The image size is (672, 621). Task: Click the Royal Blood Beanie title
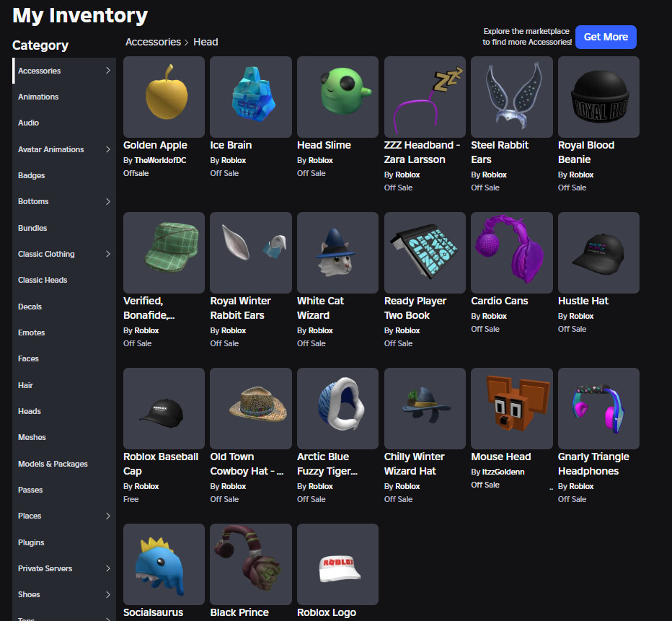point(586,152)
